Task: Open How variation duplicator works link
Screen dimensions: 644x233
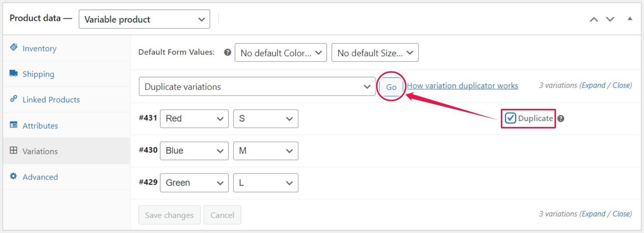Action: (x=463, y=86)
